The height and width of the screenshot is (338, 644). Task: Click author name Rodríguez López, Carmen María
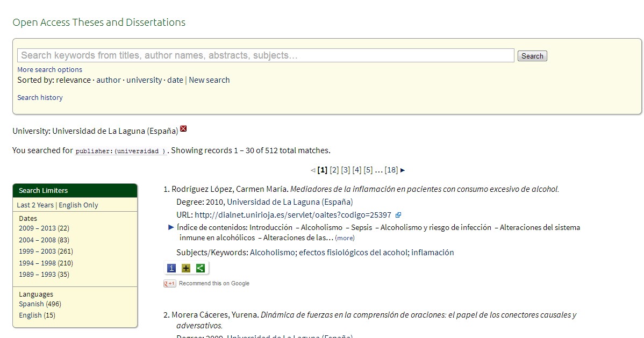230,189
